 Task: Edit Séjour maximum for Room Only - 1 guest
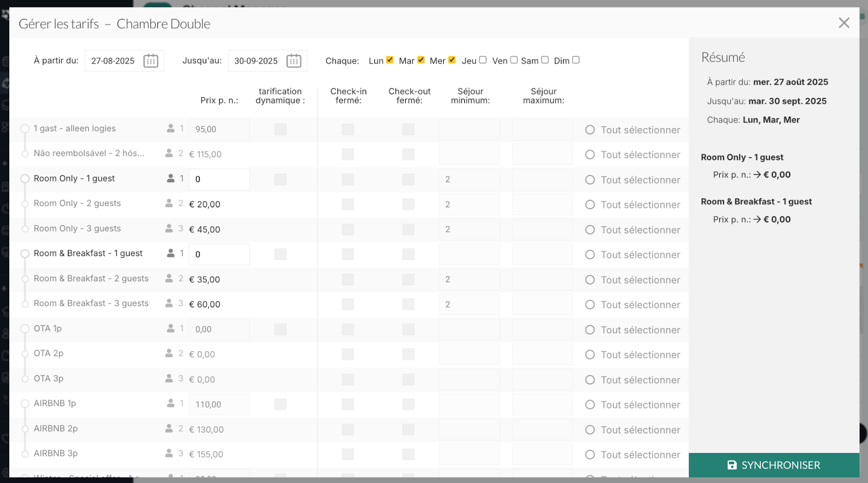(542, 179)
